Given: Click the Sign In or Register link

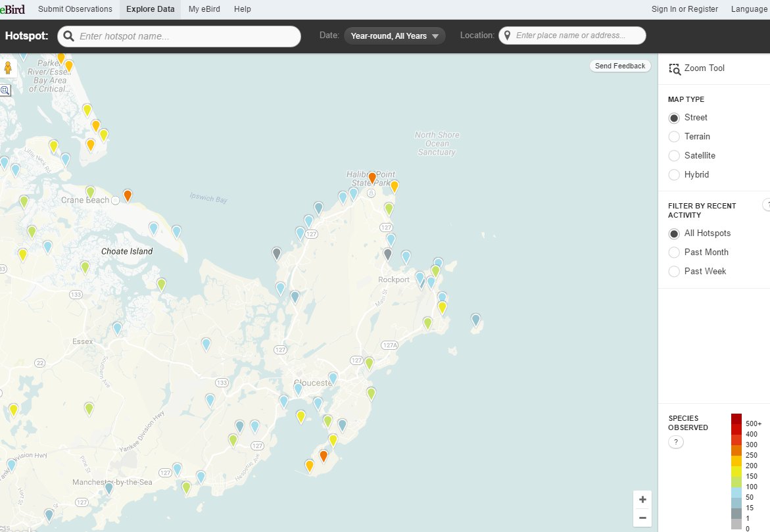Looking at the screenshot, I should click(x=684, y=9).
